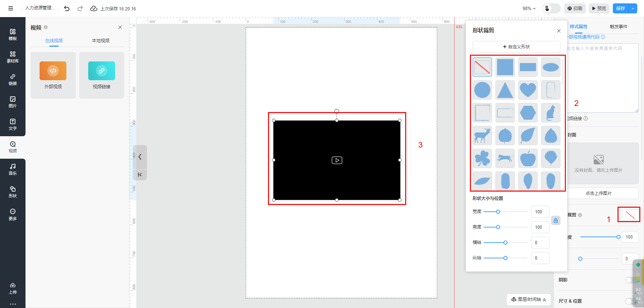Pick the cat silhouette crop shape

(x=550, y=113)
